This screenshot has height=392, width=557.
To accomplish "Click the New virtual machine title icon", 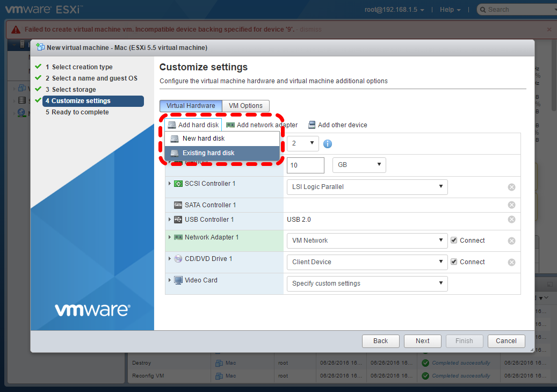I will 40,47.
